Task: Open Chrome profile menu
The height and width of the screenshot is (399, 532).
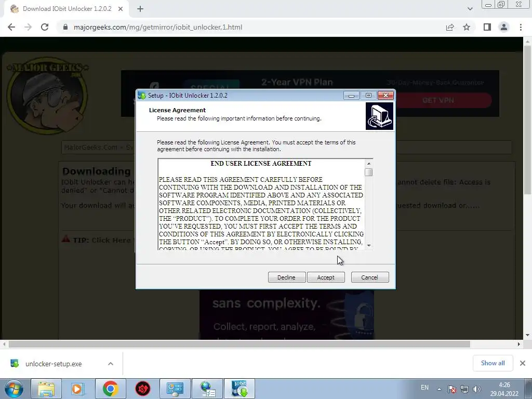Action: coord(504,27)
